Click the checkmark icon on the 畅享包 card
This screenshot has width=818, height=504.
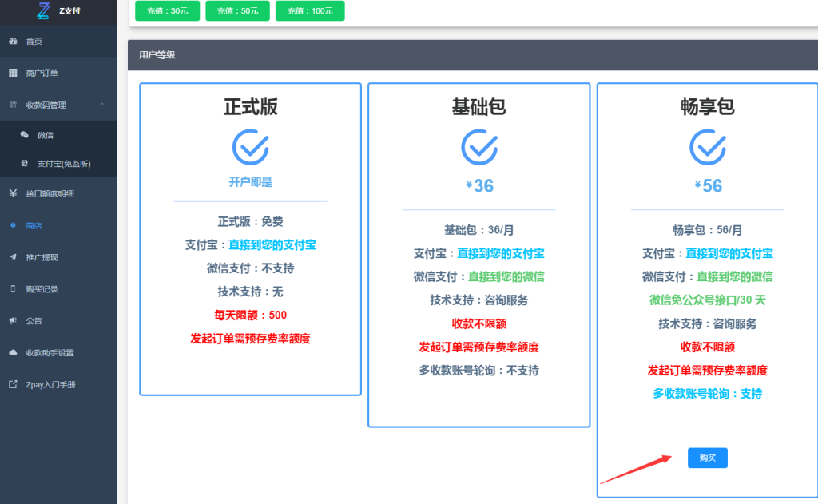point(707,149)
